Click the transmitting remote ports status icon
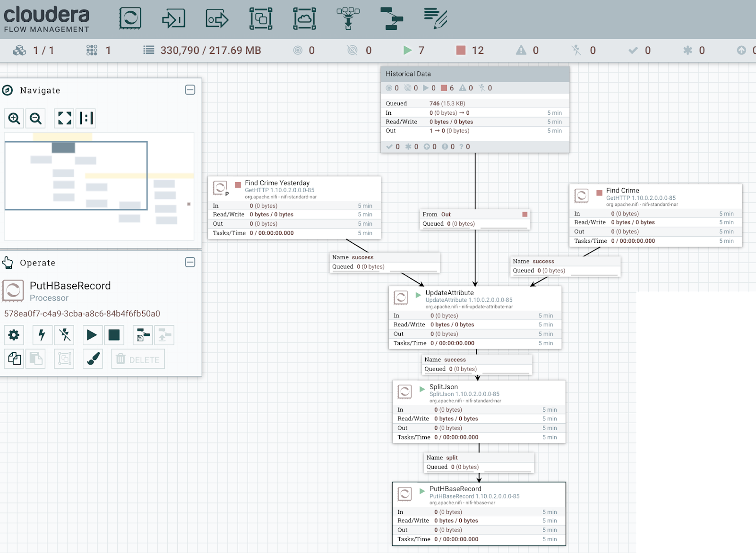The height and width of the screenshot is (553, 756). pos(298,50)
